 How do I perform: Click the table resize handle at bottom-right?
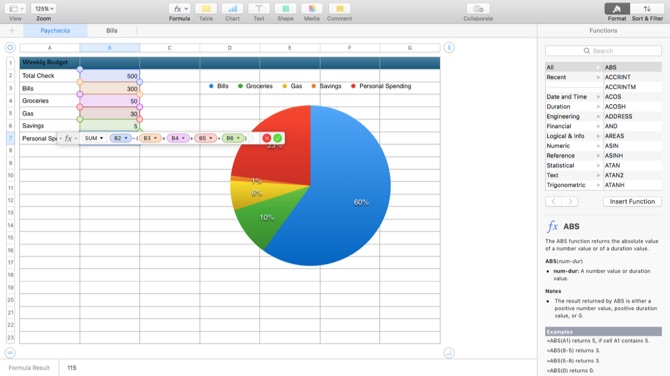point(449,352)
